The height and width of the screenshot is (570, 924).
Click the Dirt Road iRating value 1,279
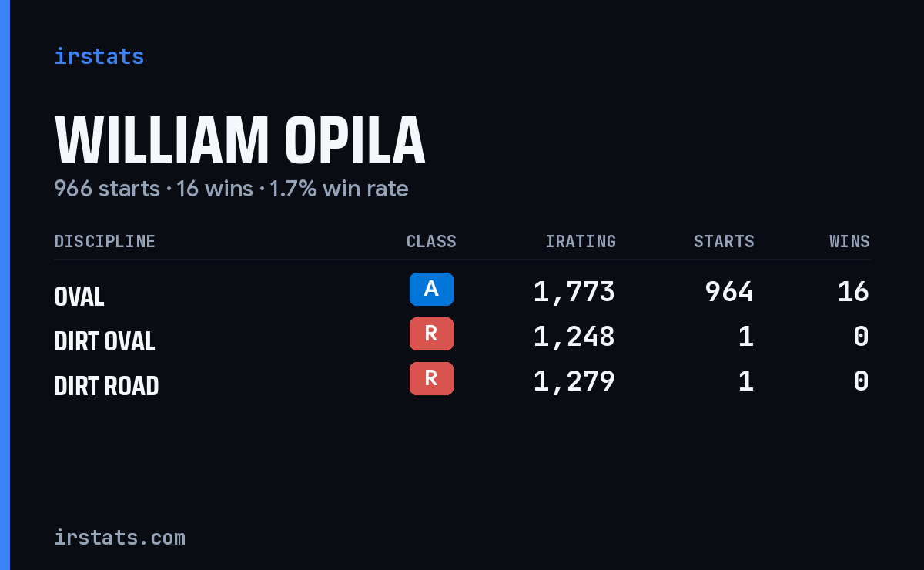574,381
